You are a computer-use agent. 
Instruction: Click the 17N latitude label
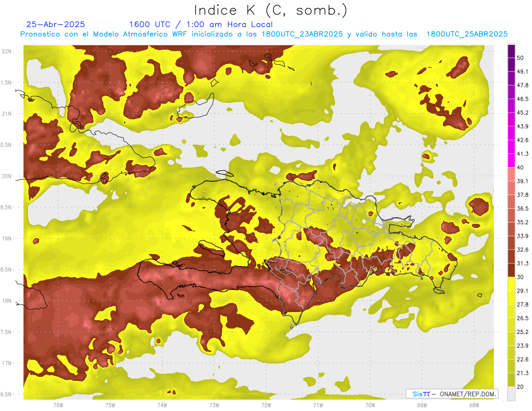coord(8,363)
